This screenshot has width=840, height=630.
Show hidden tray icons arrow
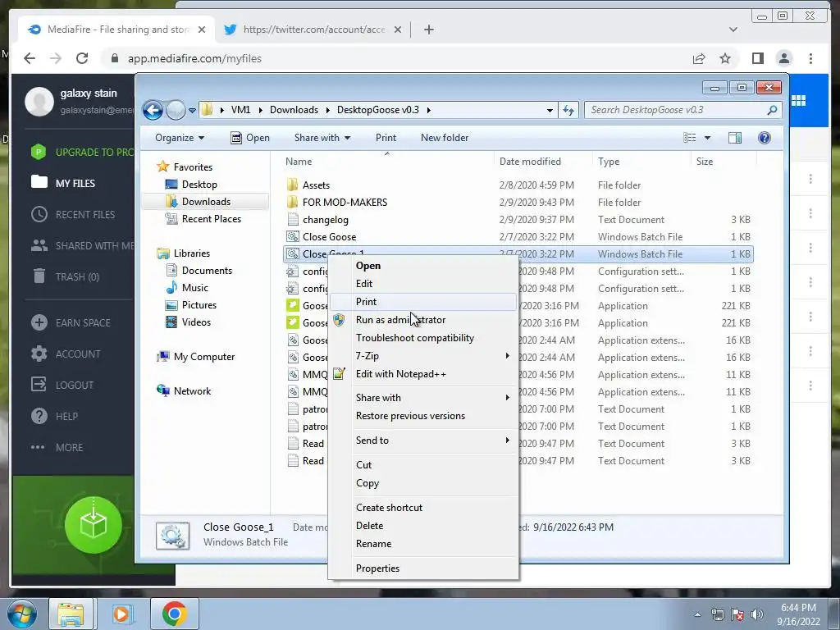point(697,614)
